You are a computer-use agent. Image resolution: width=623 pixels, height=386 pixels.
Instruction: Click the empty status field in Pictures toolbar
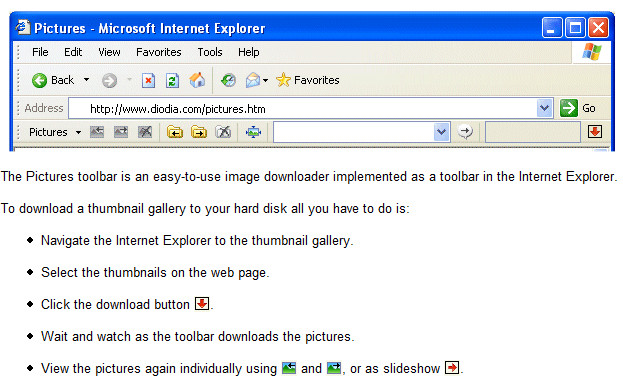point(533,132)
